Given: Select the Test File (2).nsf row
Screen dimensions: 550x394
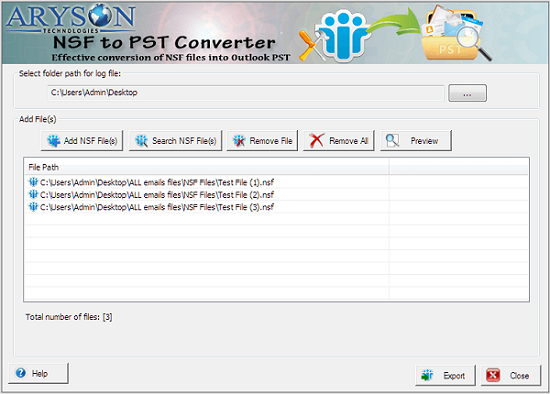Looking at the screenshot, I should click(x=276, y=194).
